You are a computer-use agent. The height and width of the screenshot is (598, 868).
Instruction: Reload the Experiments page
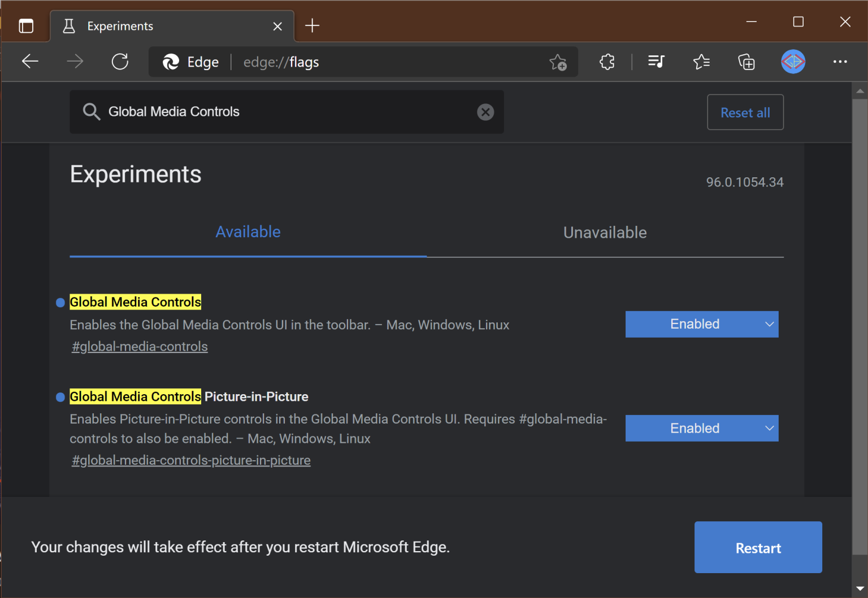[x=120, y=62]
